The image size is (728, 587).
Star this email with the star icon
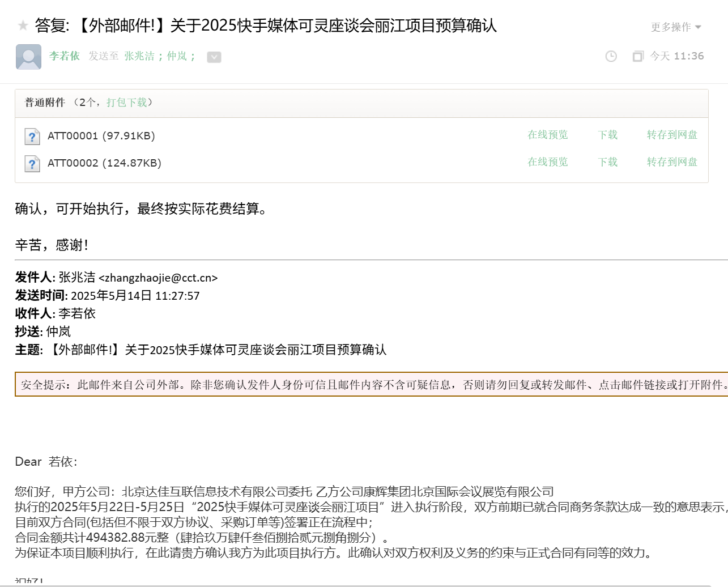(23, 25)
